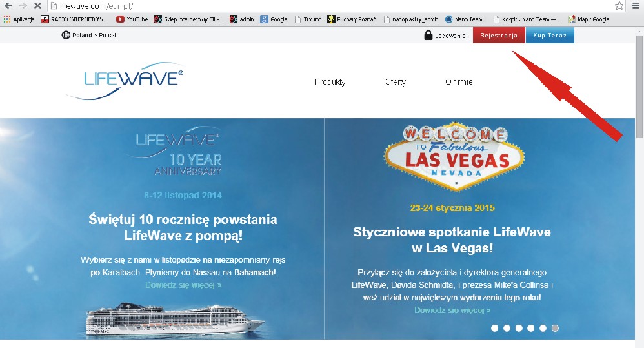The image size is (644, 348).
Task: Open the Fuchary Poznań bookmark
Action: [x=352, y=19]
